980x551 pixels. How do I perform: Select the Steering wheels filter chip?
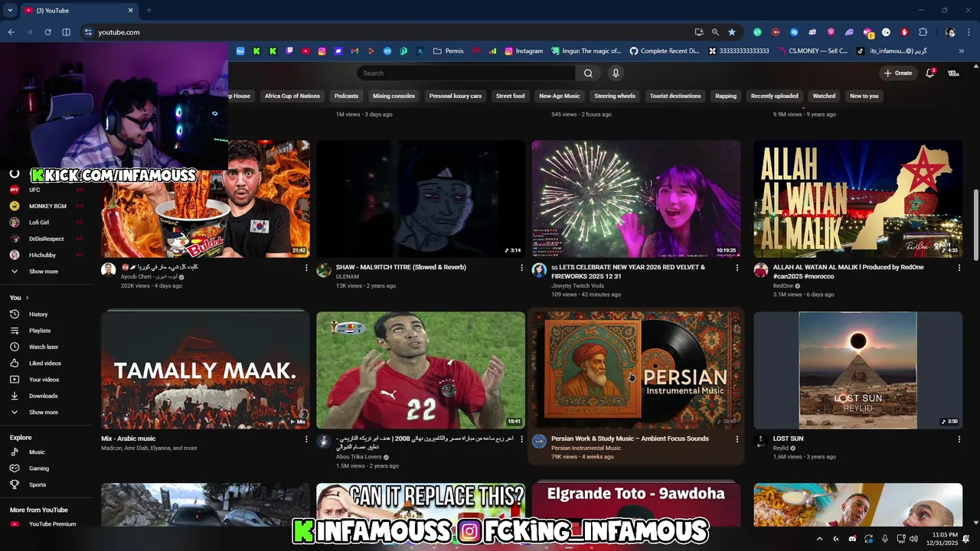coord(615,96)
